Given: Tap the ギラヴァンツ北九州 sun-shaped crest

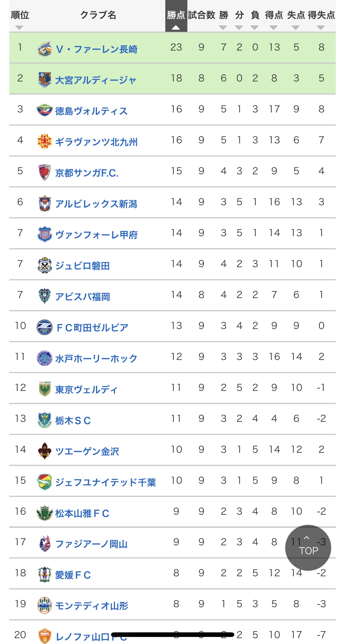Looking at the screenshot, I should point(44,141).
